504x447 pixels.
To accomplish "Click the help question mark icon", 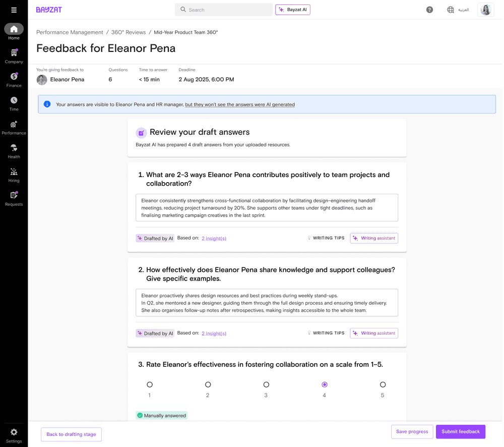I will point(429,10).
